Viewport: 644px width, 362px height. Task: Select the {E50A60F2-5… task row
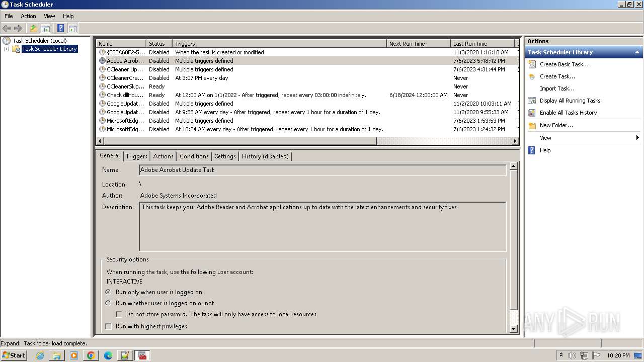(x=307, y=52)
